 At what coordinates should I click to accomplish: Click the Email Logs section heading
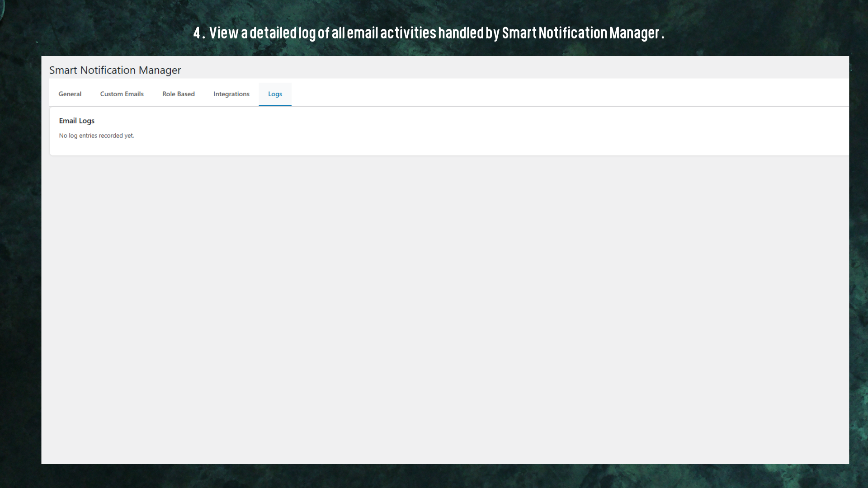77,121
